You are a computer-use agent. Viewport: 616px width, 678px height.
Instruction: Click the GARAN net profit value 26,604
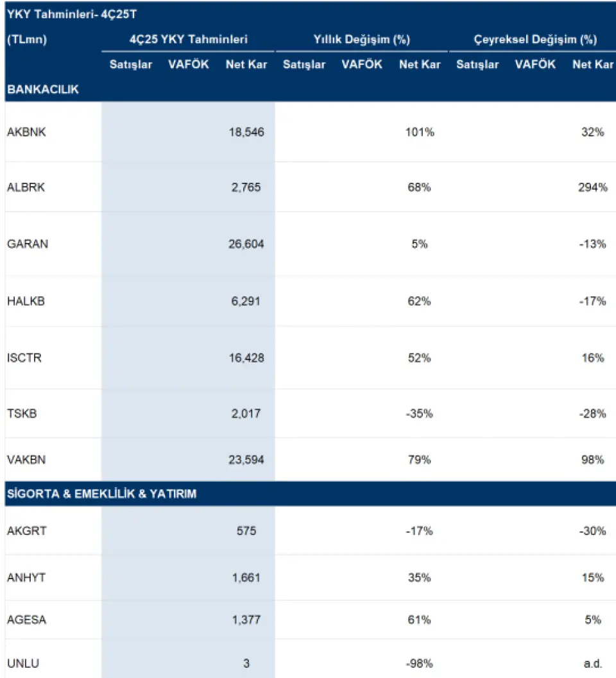point(246,244)
